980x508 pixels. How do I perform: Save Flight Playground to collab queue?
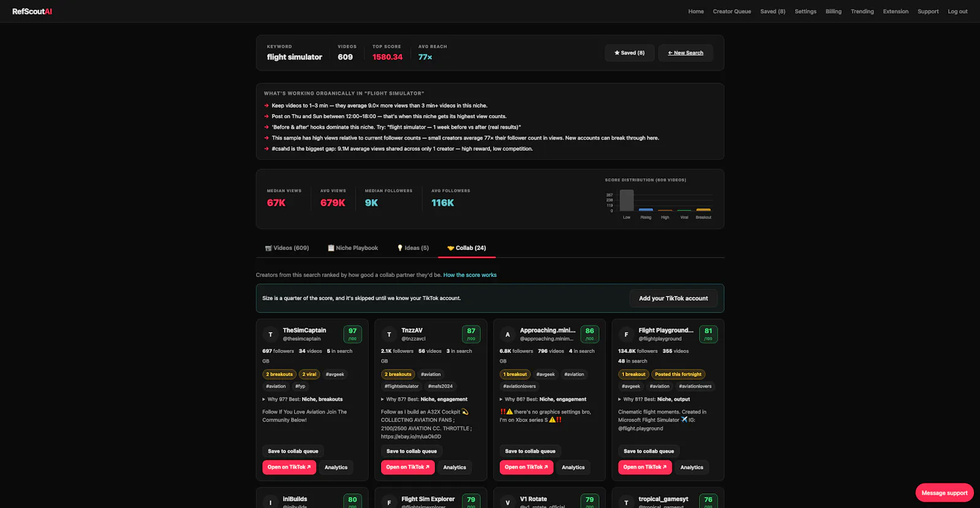tap(649, 452)
